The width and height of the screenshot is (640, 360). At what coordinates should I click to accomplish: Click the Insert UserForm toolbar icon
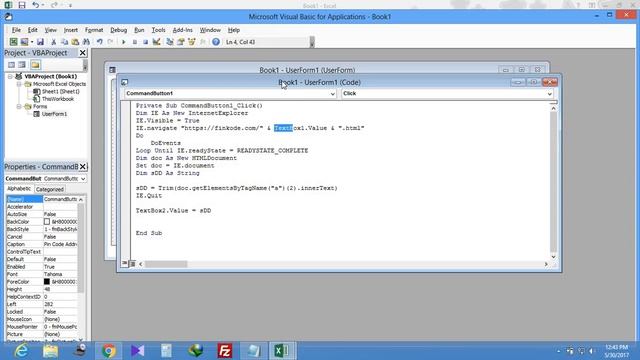click(24, 42)
